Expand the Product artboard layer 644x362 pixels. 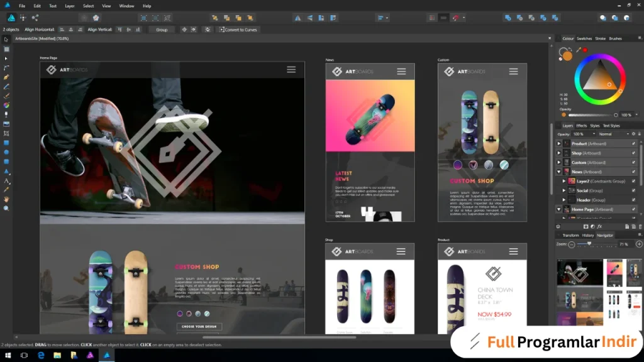point(559,144)
